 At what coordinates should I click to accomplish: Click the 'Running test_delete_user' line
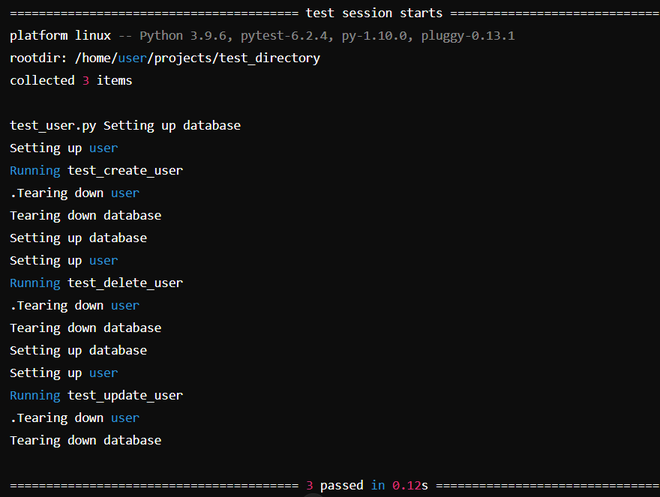[x=96, y=283]
